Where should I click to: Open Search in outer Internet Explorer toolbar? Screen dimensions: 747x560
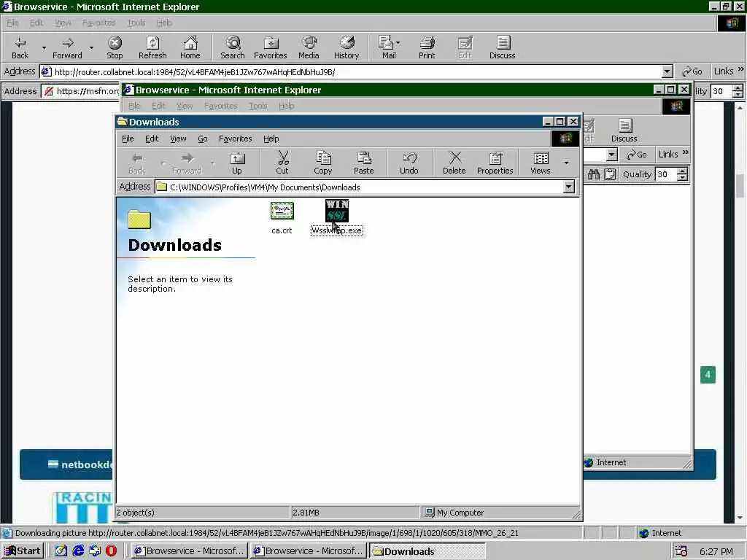[x=233, y=47]
